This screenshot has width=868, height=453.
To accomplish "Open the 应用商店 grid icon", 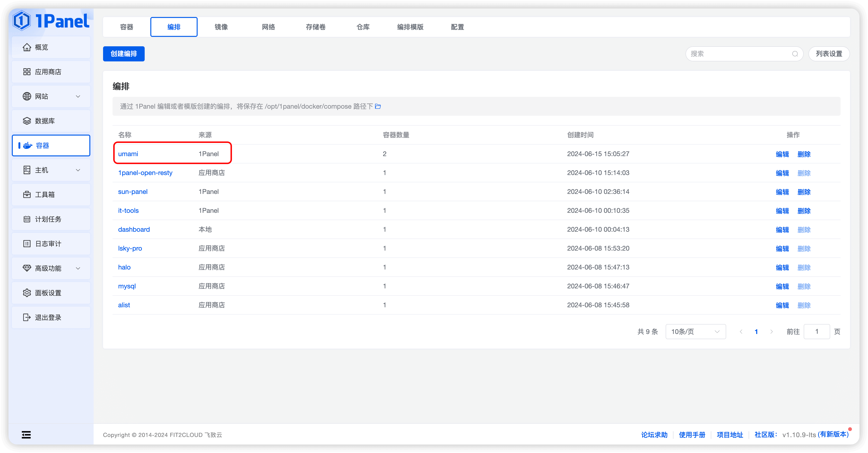I will click(x=27, y=72).
